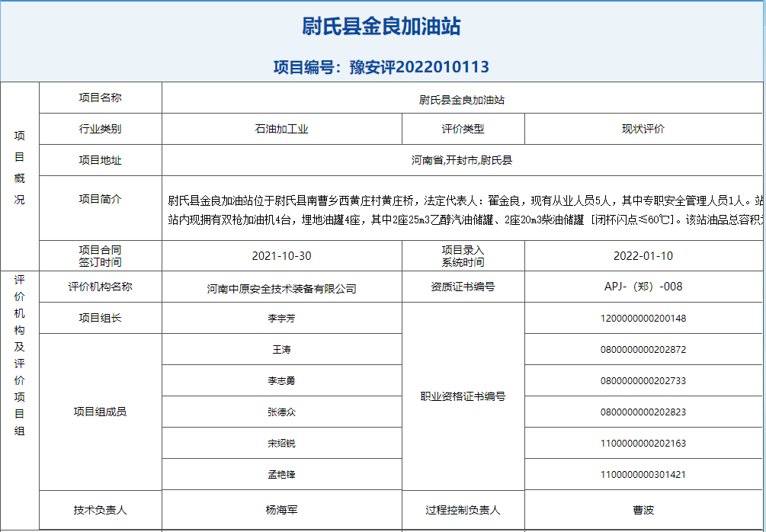The width and height of the screenshot is (766, 532).
Task: Click the 职业资格证书编号 label
Action: coord(463,396)
